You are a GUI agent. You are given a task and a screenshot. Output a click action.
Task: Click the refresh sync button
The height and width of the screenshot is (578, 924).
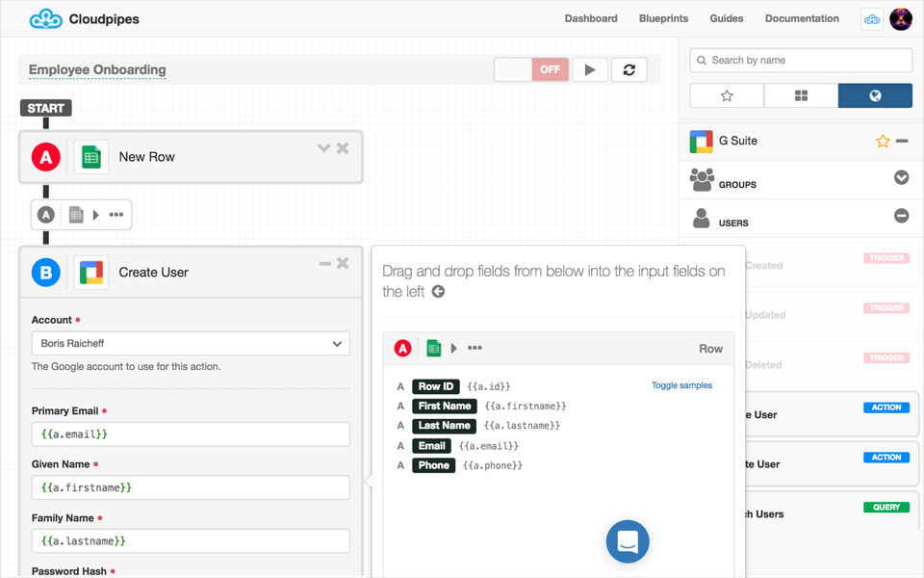pos(629,69)
